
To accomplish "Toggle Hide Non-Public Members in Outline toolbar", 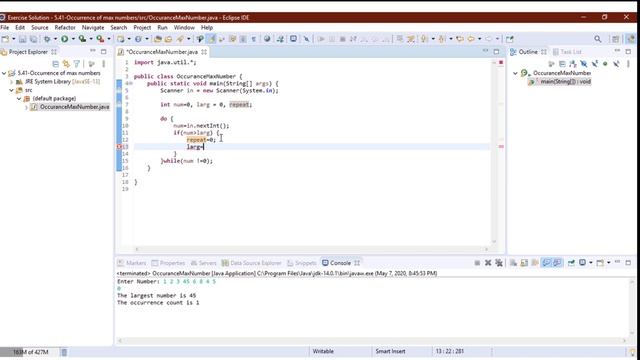I will (605, 64).
